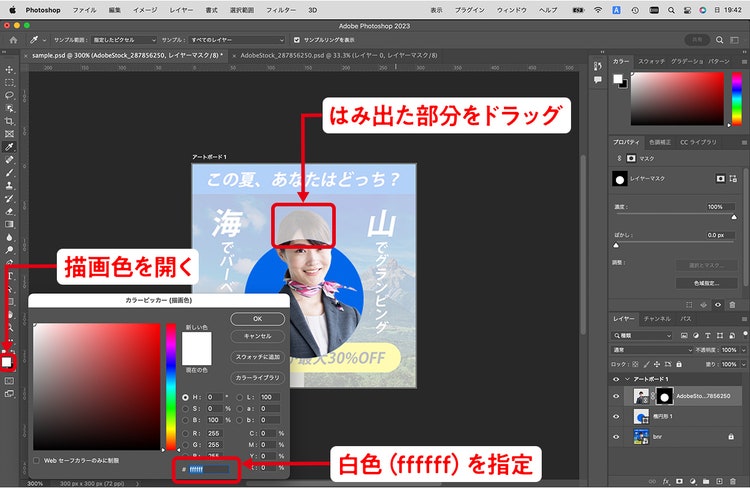Select the Spot Healing Brush tool
This screenshot has width=750, height=488.
pyautogui.click(x=9, y=160)
